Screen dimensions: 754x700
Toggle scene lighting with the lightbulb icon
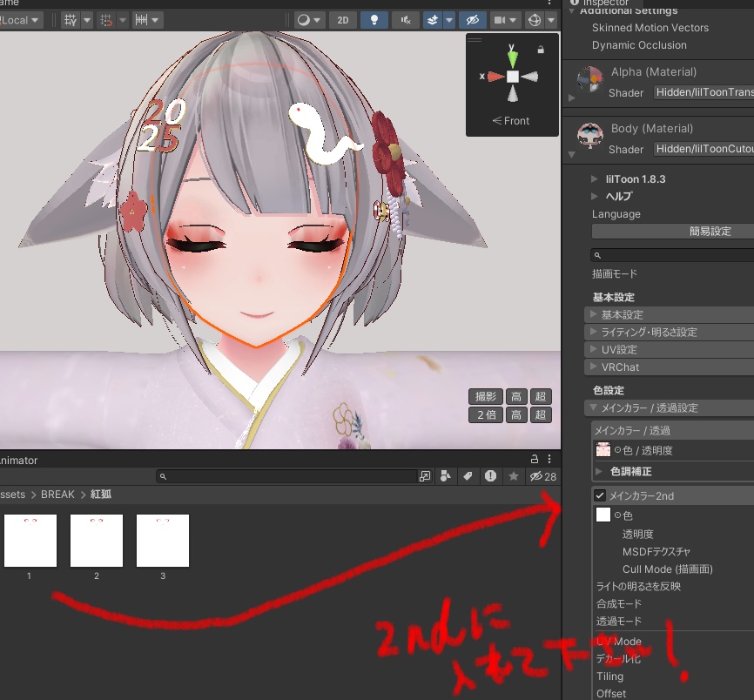coord(374,20)
